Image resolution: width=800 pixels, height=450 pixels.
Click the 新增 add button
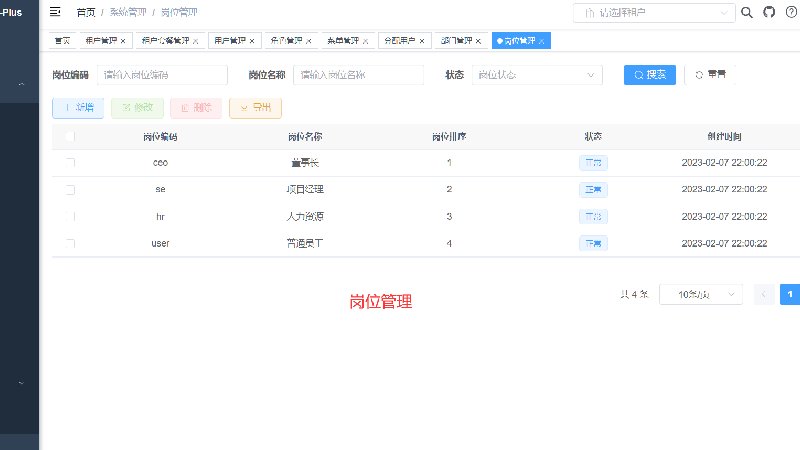(78, 108)
